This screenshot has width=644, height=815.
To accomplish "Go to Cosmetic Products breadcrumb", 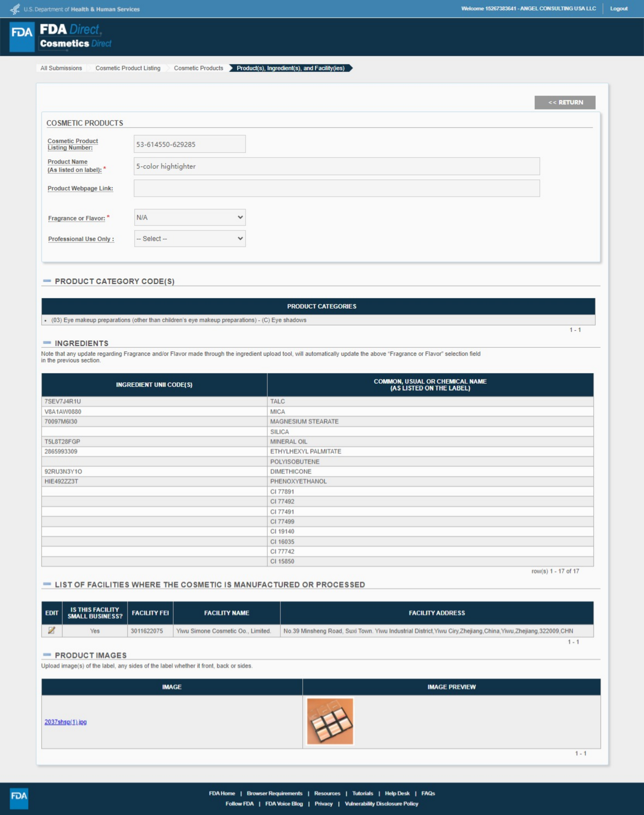I will 198,68.
